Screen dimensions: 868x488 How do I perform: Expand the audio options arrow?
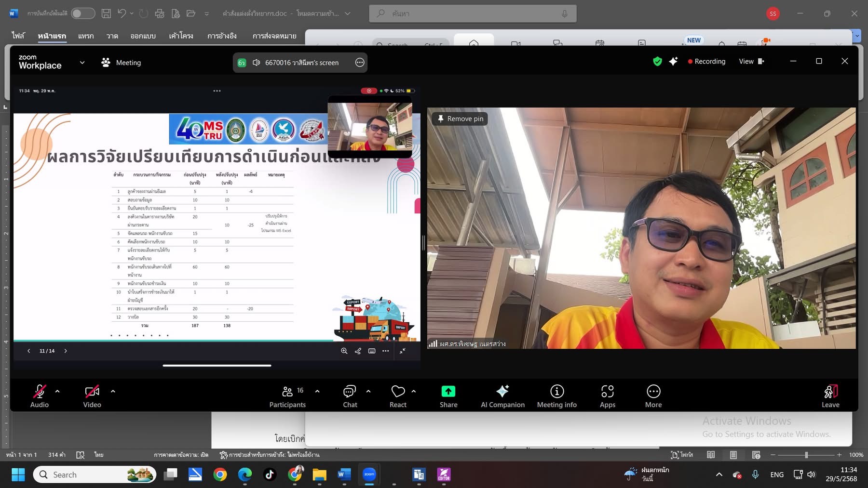click(x=57, y=391)
